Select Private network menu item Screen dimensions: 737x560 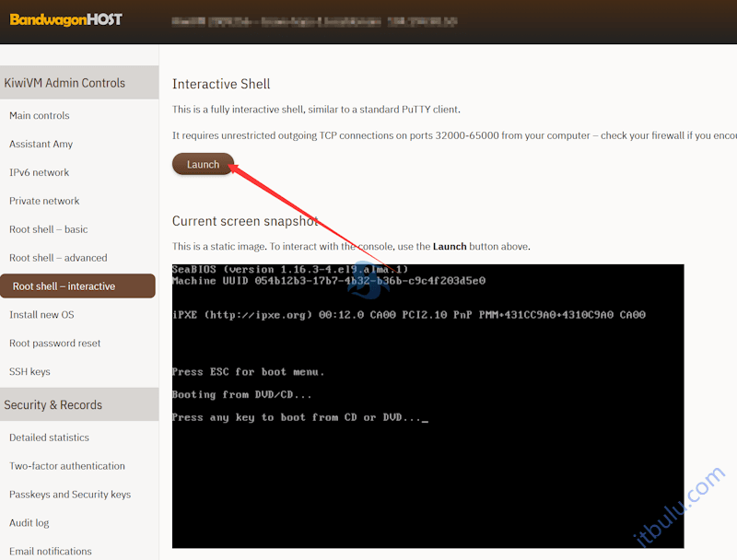44,202
